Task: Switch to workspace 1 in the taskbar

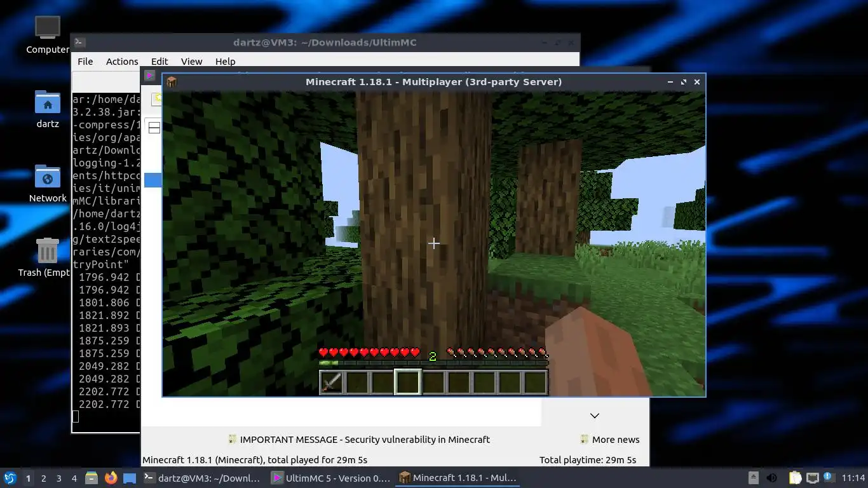Action: tap(28, 478)
